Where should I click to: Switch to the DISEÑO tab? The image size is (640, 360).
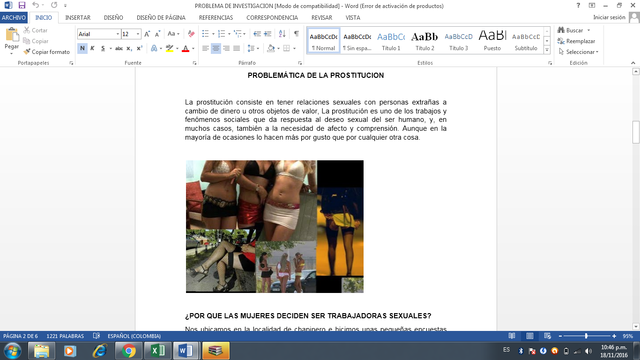(x=113, y=18)
